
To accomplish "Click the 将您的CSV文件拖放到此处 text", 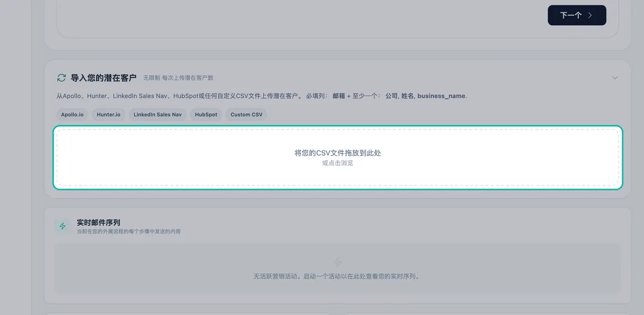I will (338, 153).
